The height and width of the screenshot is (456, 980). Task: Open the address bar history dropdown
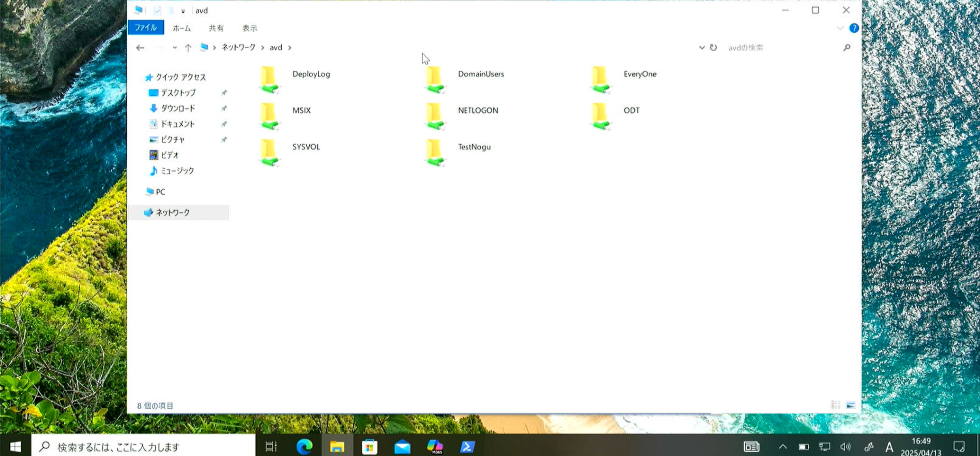pyautogui.click(x=702, y=48)
